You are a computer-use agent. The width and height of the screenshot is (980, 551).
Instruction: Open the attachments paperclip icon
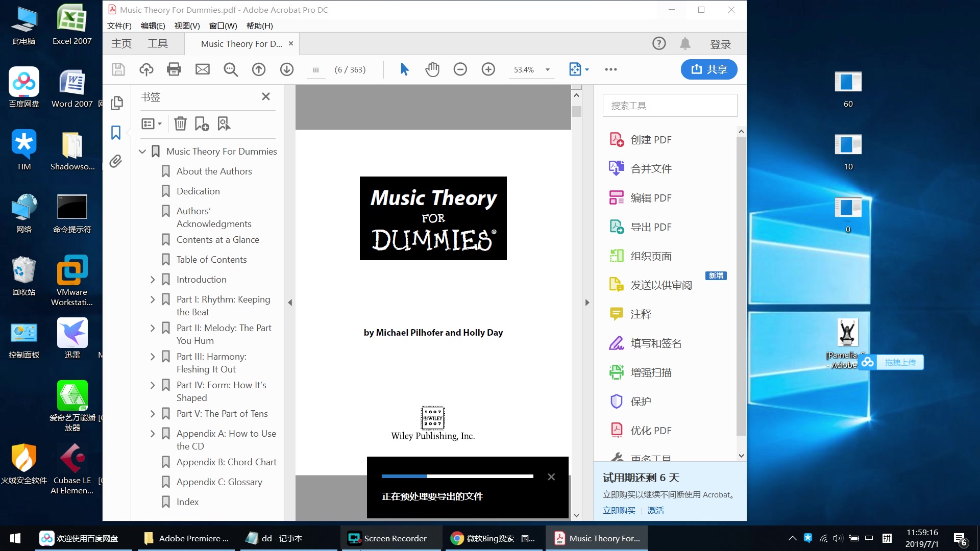116,162
